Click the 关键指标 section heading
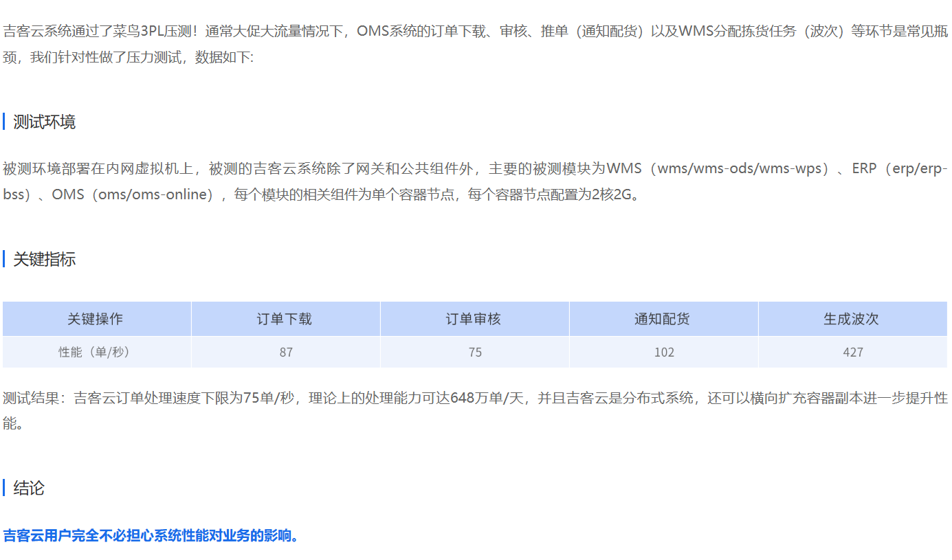The width and height of the screenshot is (952, 560). [45, 260]
